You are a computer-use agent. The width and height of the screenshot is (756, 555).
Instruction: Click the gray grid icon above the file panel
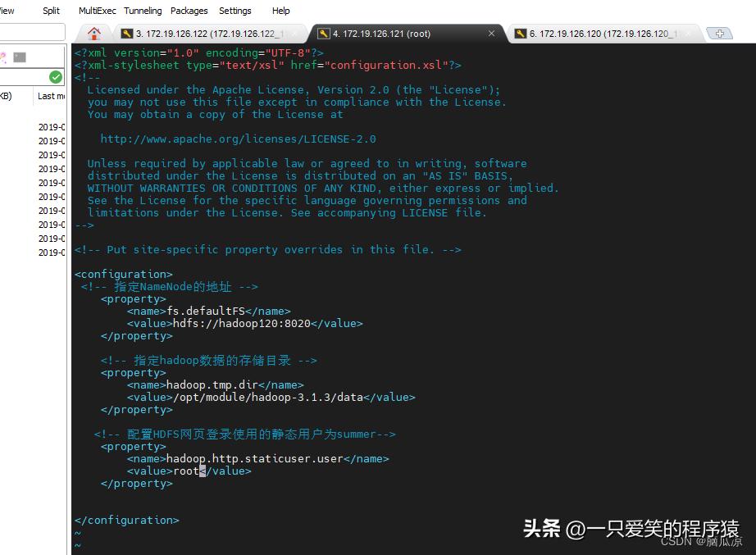click(18, 56)
